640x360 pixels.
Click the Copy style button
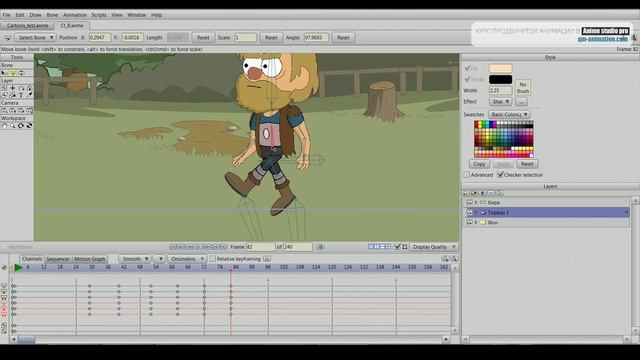tap(479, 164)
